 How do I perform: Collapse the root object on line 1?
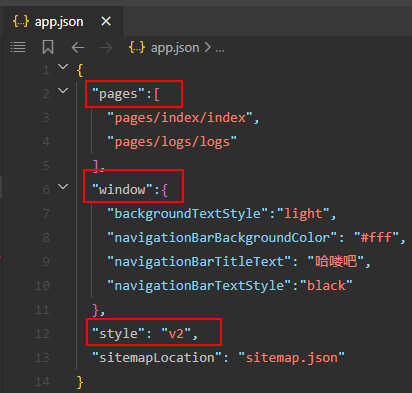click(63, 67)
